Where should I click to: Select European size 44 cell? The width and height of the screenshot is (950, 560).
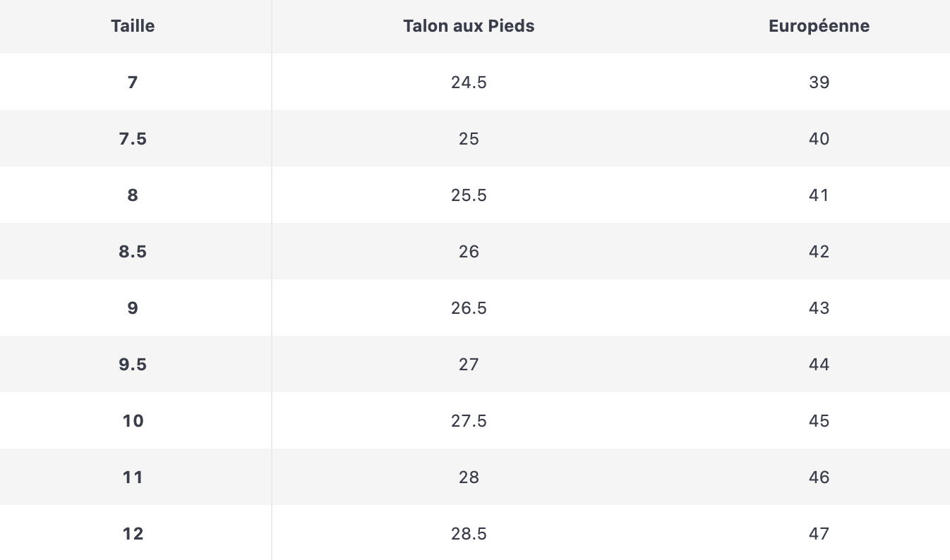819,365
